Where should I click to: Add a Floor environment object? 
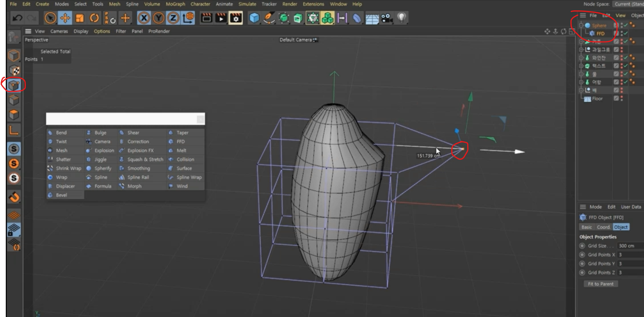coord(372,18)
